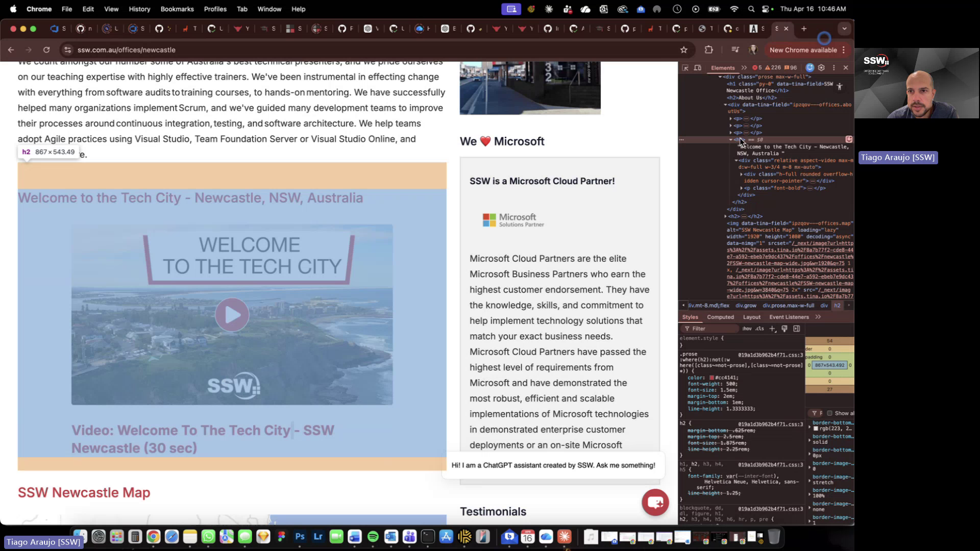The width and height of the screenshot is (980, 551).
Task: Activate the DevTools element inspector picker
Action: click(685, 67)
